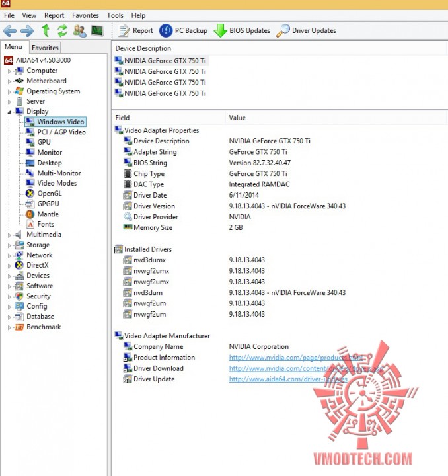Viewport: 448px width, 476px height.
Task: Click the Back navigation arrow
Action: 10,31
